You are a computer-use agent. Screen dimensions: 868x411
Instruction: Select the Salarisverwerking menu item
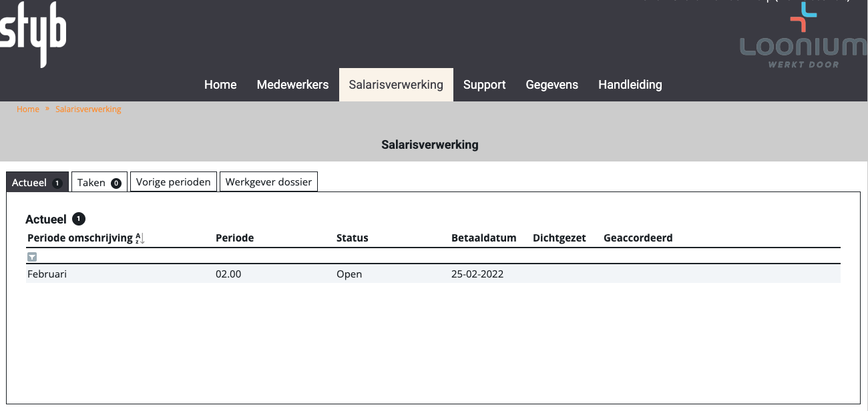tap(396, 85)
